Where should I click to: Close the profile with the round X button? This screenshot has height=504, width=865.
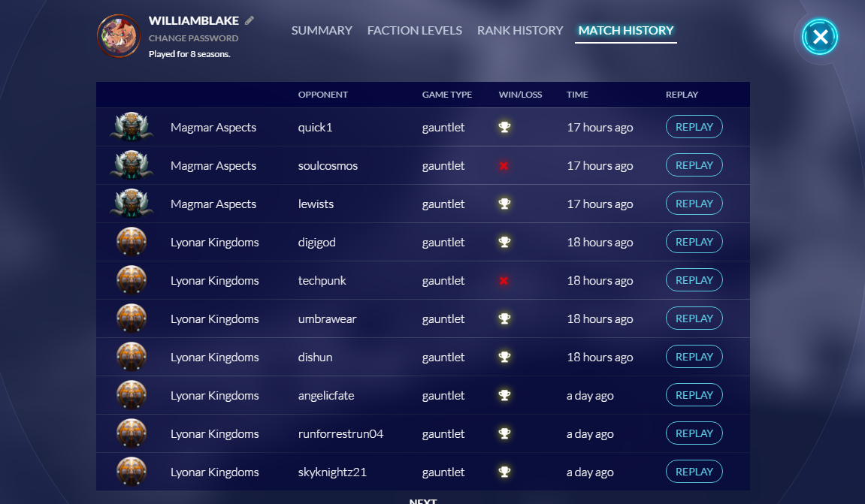pyautogui.click(x=820, y=37)
